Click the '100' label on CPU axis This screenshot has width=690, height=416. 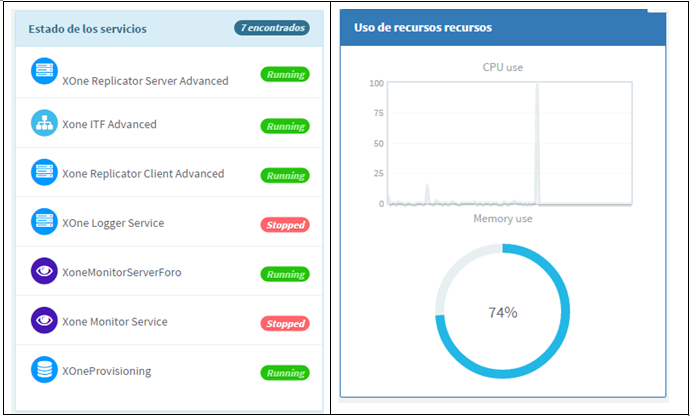(x=377, y=83)
